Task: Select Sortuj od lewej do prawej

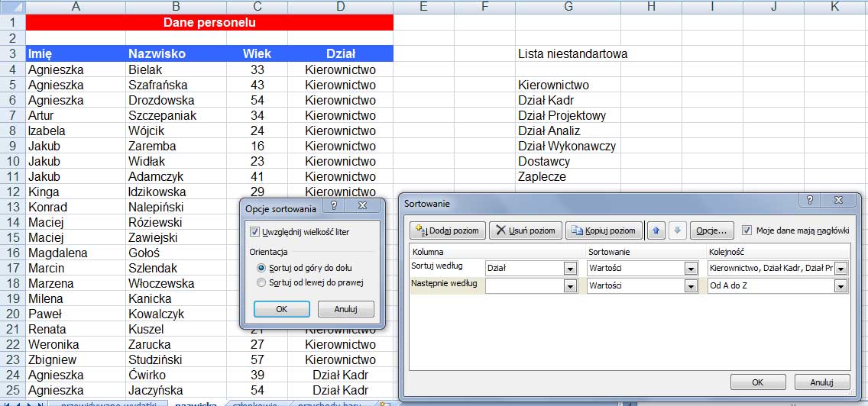Action: click(262, 283)
